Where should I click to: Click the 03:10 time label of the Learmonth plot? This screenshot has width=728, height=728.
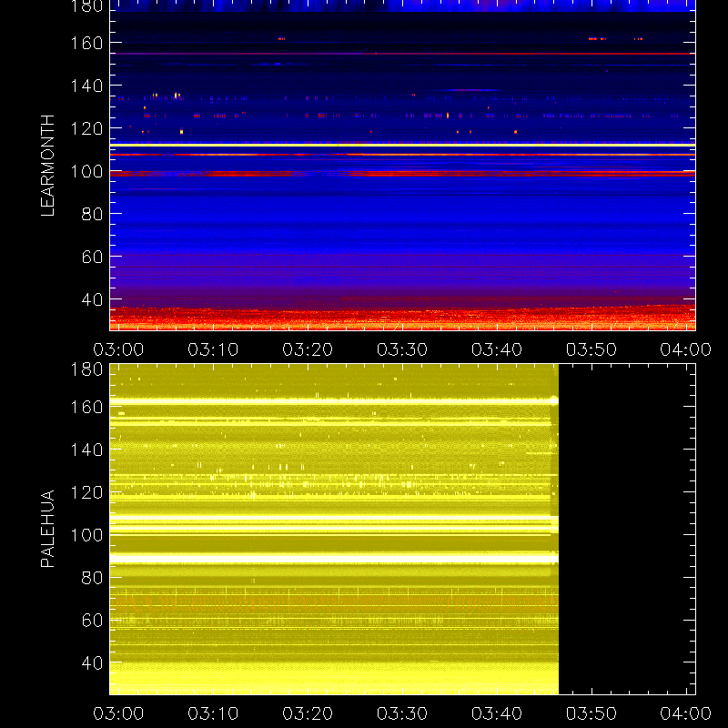click(x=213, y=349)
